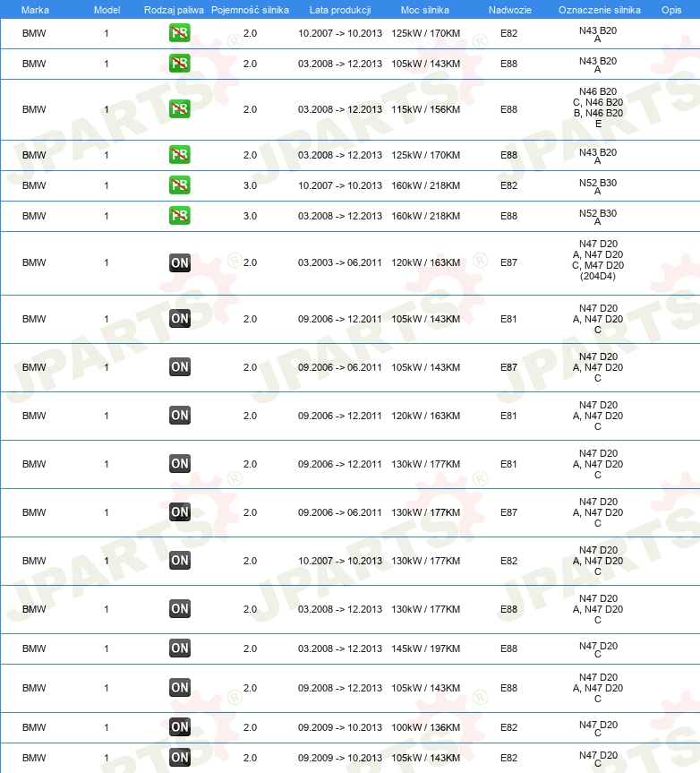Click the ON diesel icon in the E87 120kW/163KM row
Viewport: 700px width, 773px height.
pos(179,262)
